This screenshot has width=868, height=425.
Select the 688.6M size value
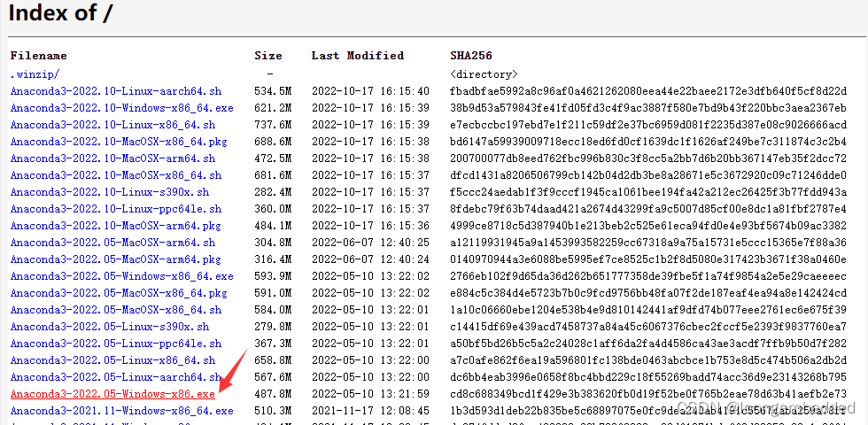point(273,142)
